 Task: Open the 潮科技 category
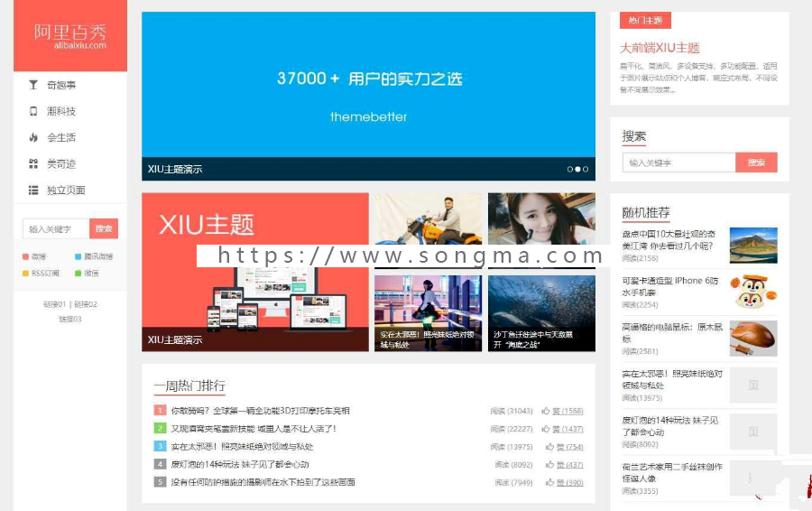(x=61, y=111)
